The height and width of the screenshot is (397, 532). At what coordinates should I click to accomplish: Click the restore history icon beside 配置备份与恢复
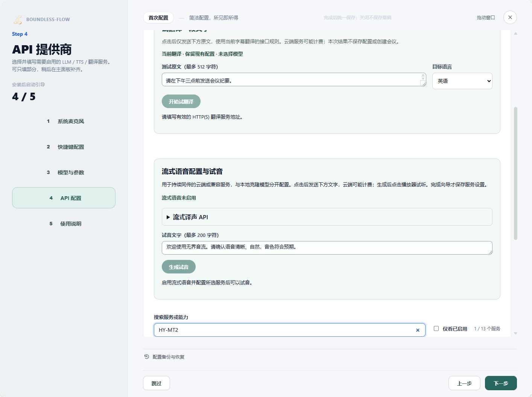147,357
